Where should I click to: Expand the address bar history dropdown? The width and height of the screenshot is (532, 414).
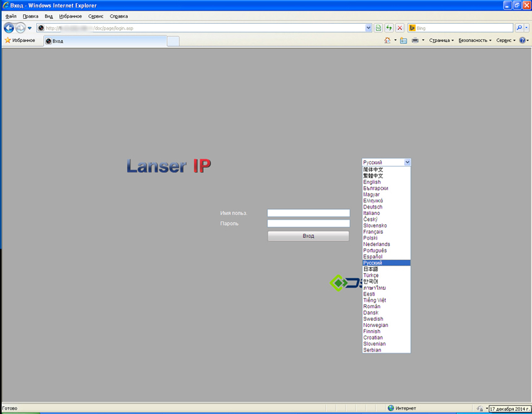[369, 28]
